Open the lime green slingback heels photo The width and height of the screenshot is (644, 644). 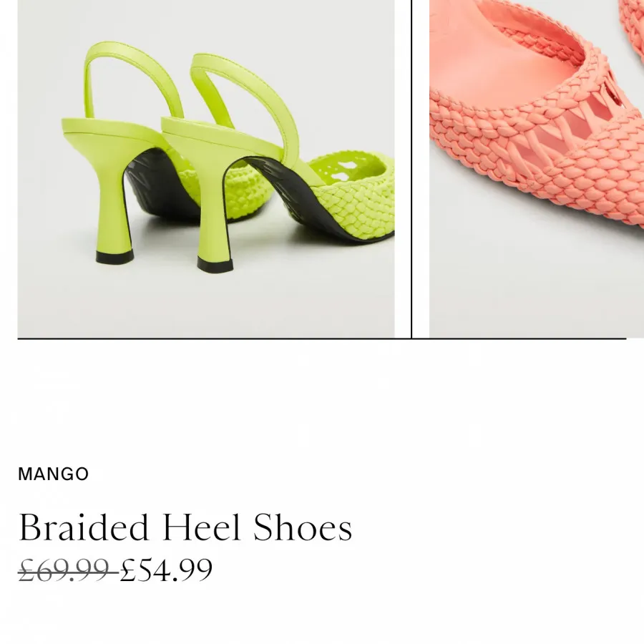click(x=206, y=168)
